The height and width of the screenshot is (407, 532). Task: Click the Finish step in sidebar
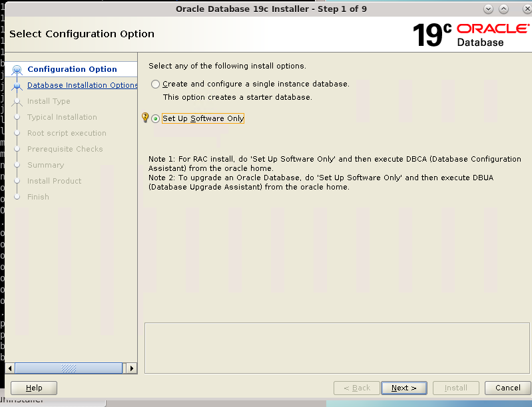click(x=38, y=197)
